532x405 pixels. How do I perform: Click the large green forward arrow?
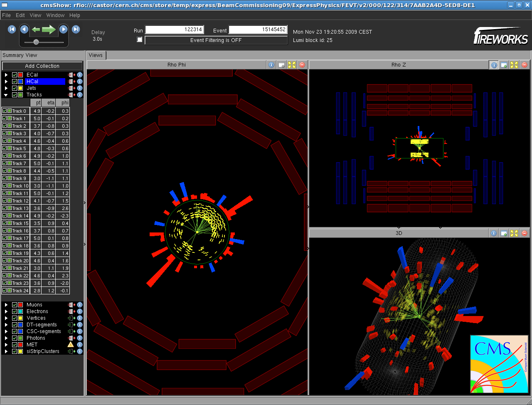(49, 29)
